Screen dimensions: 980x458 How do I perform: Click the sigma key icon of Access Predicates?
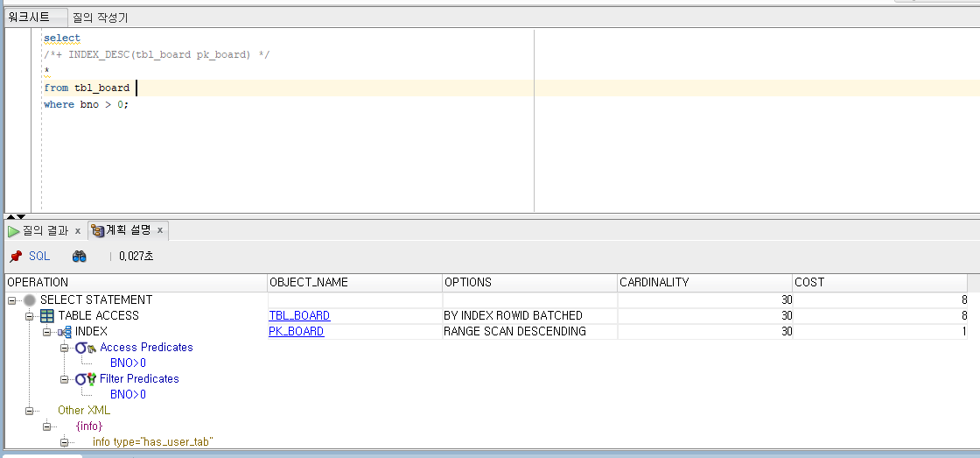85,348
